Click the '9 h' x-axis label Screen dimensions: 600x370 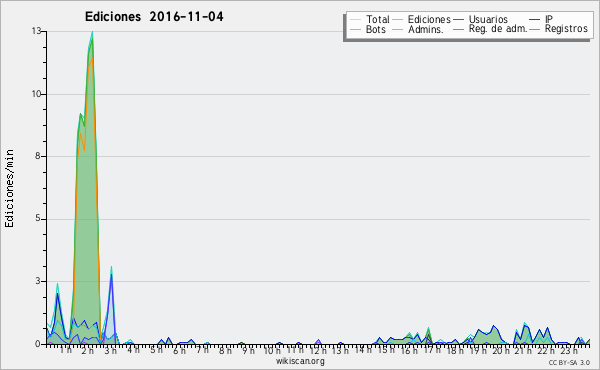(x=248, y=350)
